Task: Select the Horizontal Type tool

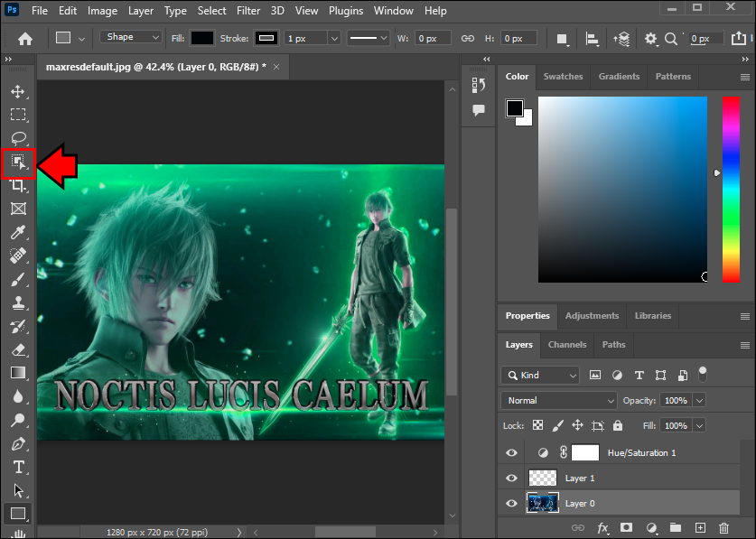Action: click(x=17, y=467)
